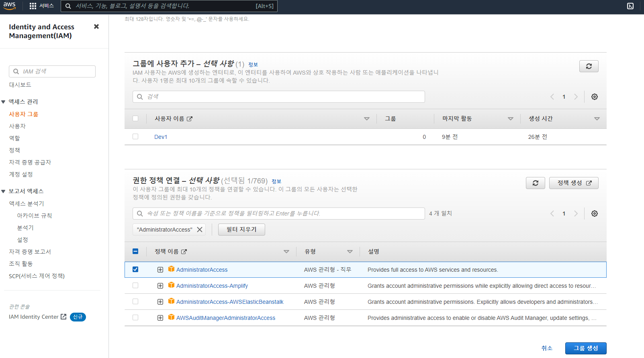Viewport: 644px width, 358px height.
Task: Click the 필터 지우기 button
Action: pos(241,230)
